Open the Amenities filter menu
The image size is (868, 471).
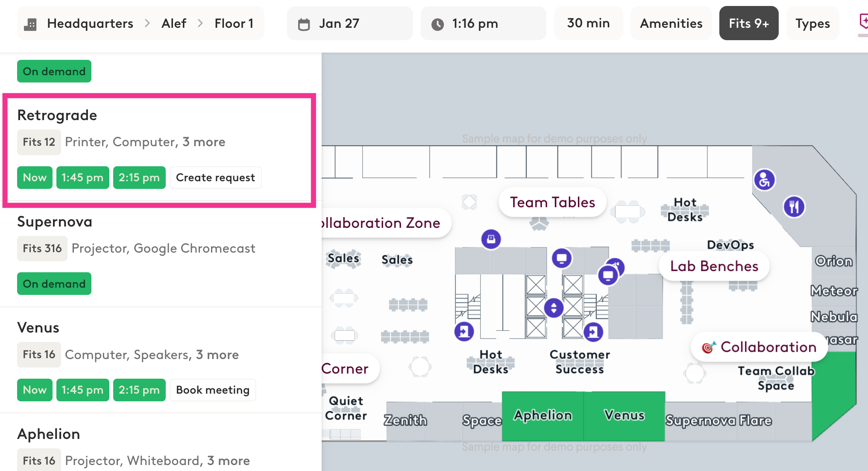click(671, 24)
